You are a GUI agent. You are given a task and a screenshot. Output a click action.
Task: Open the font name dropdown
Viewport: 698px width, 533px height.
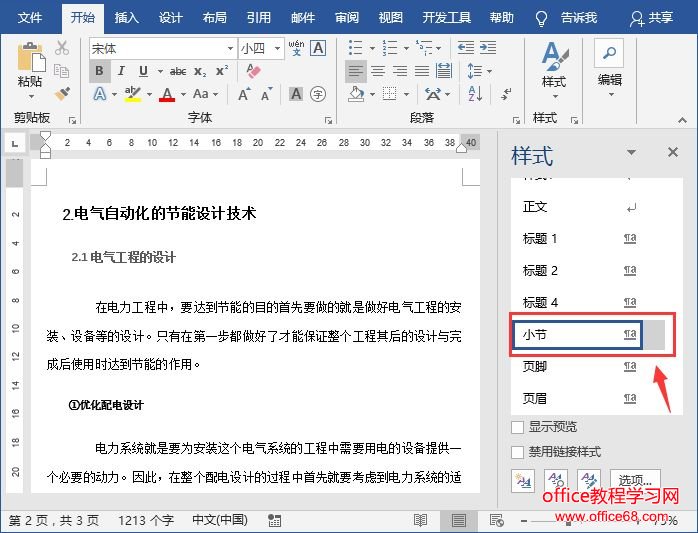(230, 48)
